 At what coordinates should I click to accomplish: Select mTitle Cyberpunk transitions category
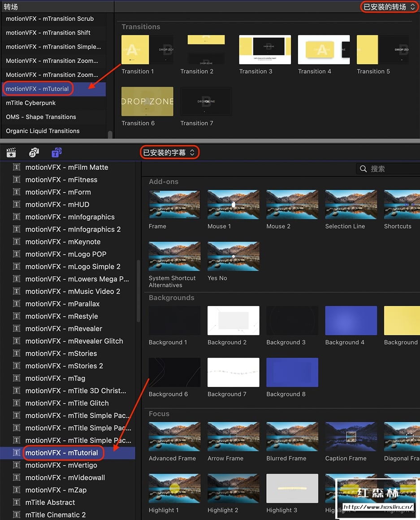click(31, 103)
